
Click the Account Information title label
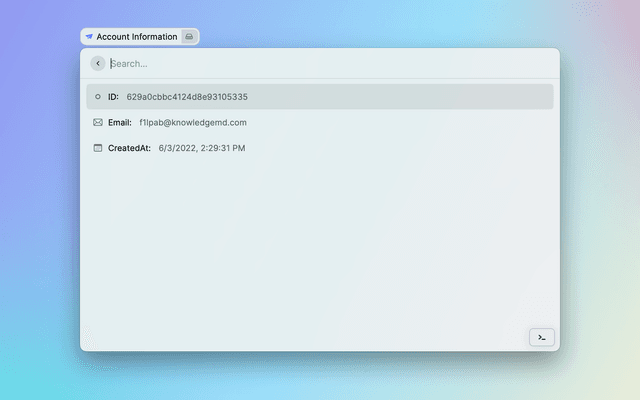[x=136, y=37]
